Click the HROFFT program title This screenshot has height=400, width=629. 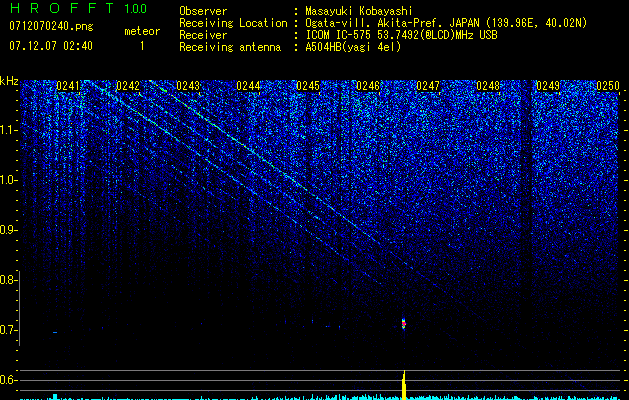click(x=64, y=8)
